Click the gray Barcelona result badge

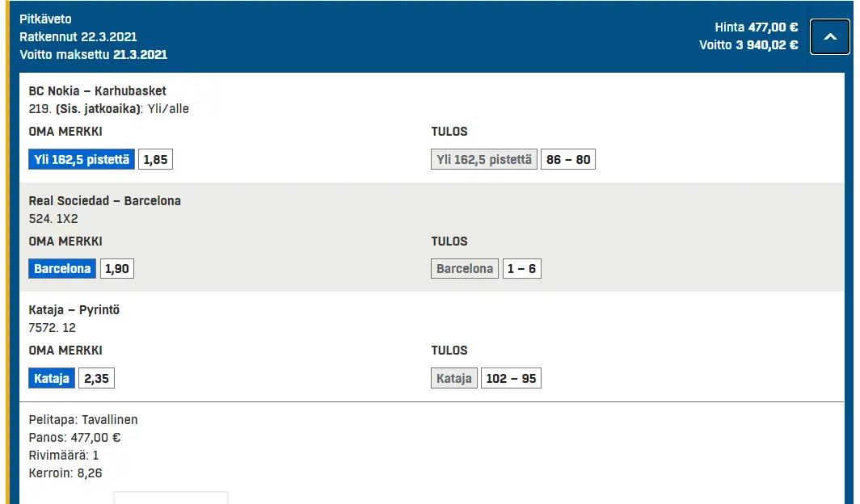coord(465,268)
